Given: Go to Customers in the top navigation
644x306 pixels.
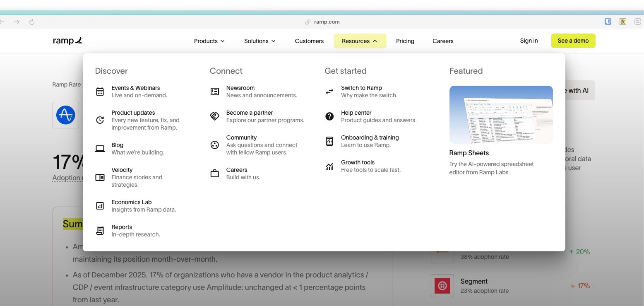Looking at the screenshot, I should coord(309,41).
